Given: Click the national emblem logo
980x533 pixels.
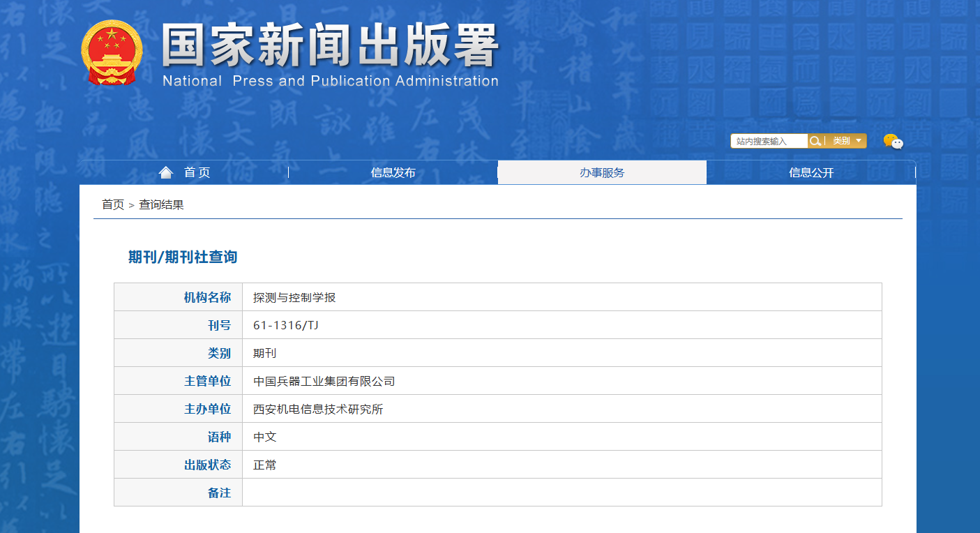Looking at the screenshot, I should click(111, 53).
